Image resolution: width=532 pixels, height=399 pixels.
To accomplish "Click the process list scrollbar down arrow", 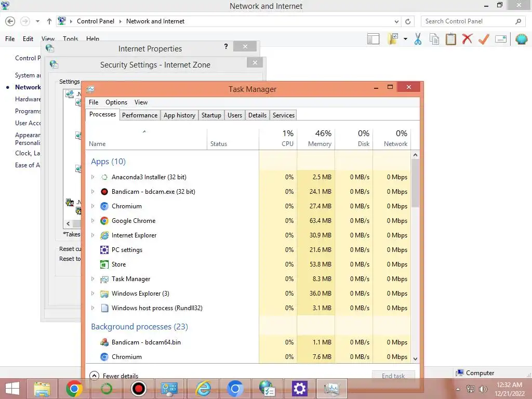I will (415, 358).
